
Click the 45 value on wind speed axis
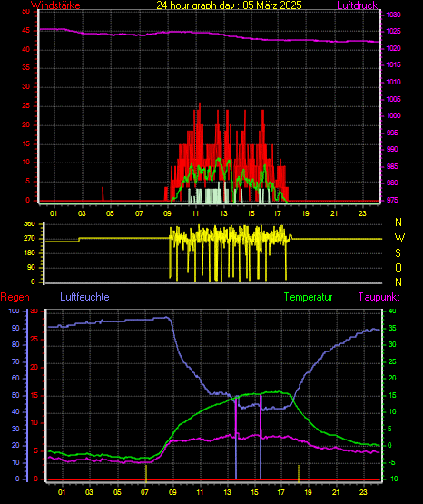click(x=26, y=31)
